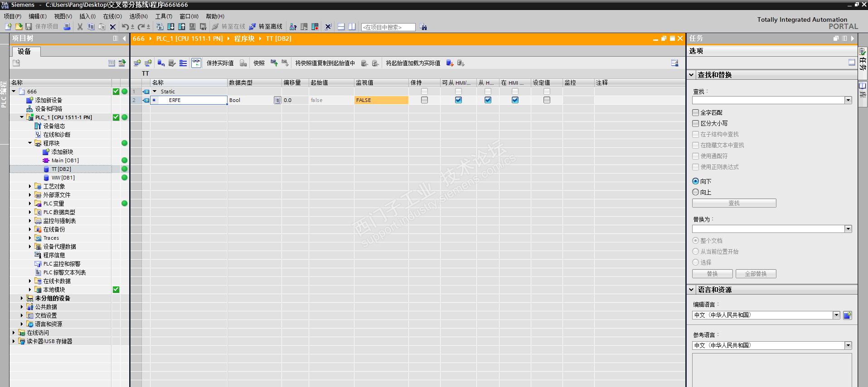Select Main [OB1] in project tree
Viewport: 868px width, 387px height.
point(65,160)
